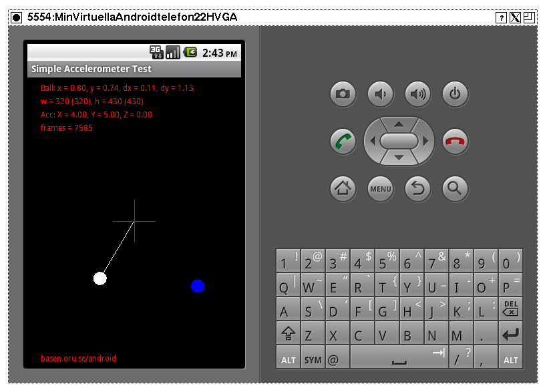Click the red end call button
This screenshot has height=392, width=545.
[456, 142]
